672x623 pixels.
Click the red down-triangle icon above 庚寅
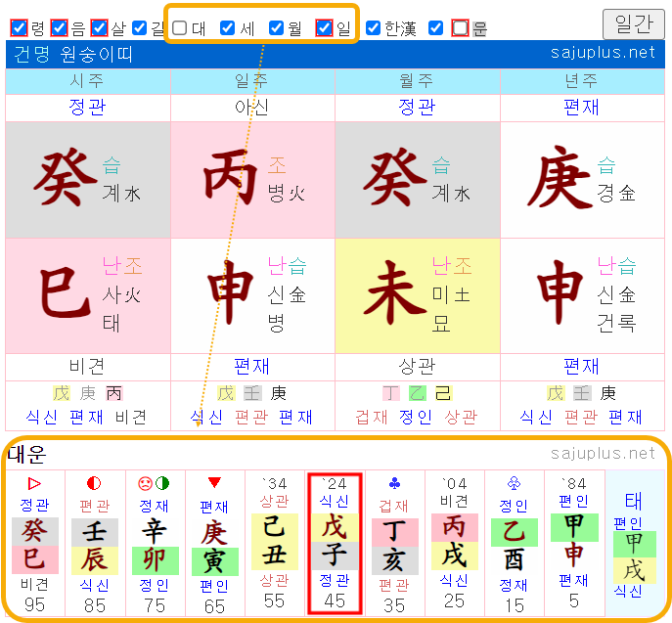click(214, 483)
